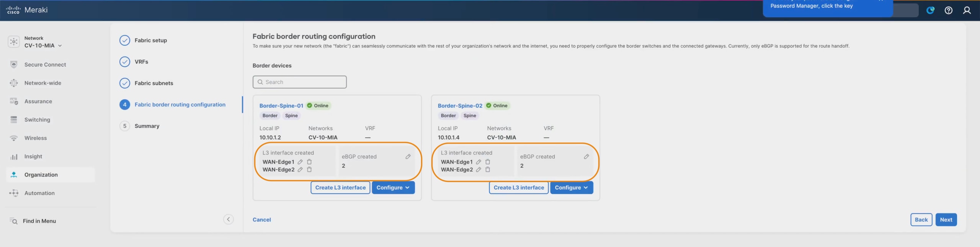Edit eBGP settings on Border-Spine-01
Image resolution: width=980 pixels, height=247 pixels.
(x=408, y=156)
